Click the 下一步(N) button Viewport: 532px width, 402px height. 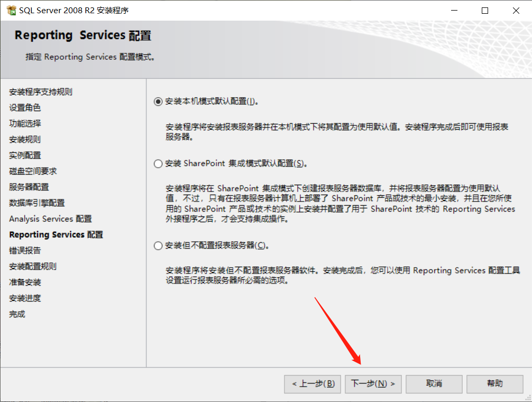[373, 384]
